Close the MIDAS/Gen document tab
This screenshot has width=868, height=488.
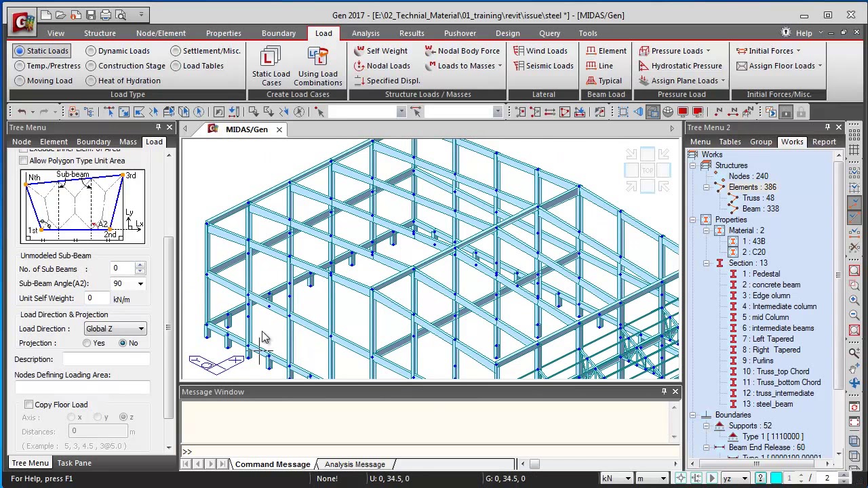[279, 129]
